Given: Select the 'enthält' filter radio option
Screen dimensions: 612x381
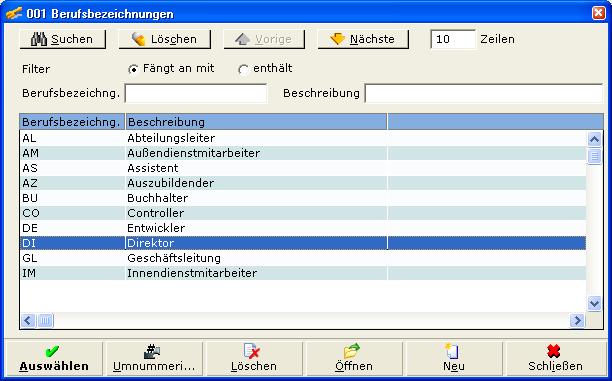Looking at the screenshot, I should 243,69.
